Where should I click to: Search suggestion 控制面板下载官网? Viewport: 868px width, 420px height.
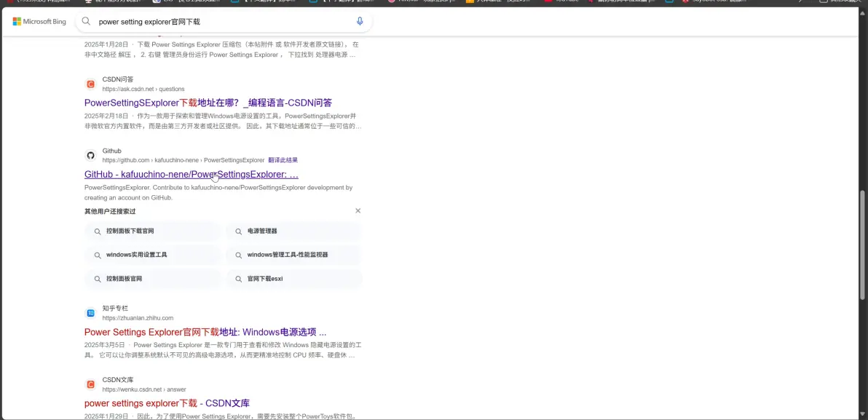pos(154,231)
